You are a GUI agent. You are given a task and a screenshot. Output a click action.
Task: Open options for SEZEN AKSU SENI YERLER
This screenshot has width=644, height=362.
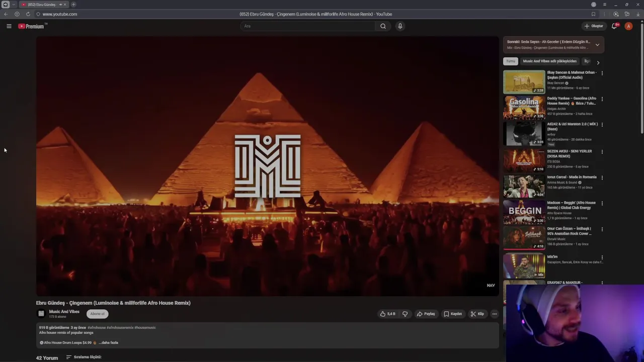pyautogui.click(x=602, y=152)
